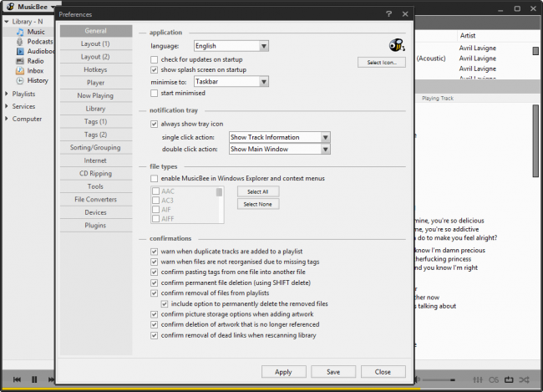This screenshot has height=392, width=543.
Task: Open the Music library node icon
Action: pos(20,32)
